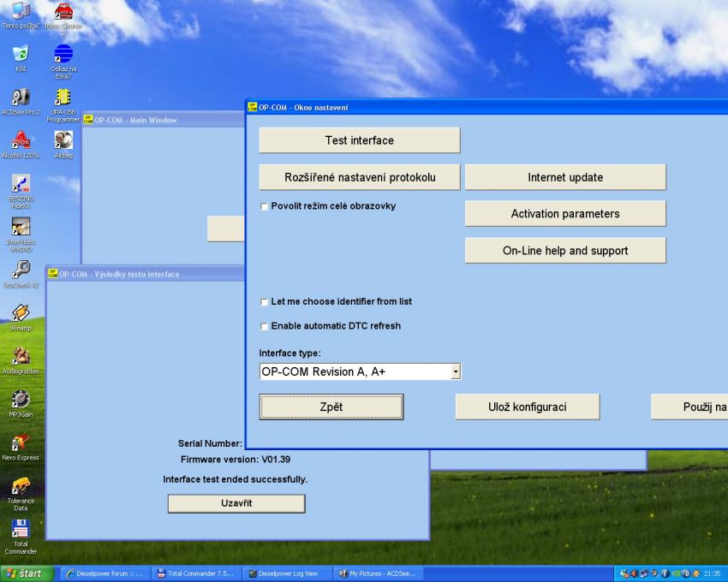
Task: Enable Povolit režim celé obrazovky checkbox
Action: (264, 206)
